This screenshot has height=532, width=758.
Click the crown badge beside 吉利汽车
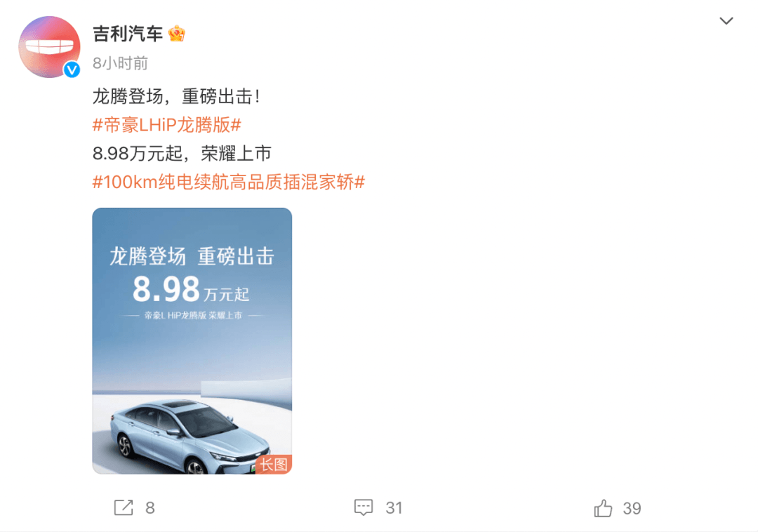coord(176,34)
